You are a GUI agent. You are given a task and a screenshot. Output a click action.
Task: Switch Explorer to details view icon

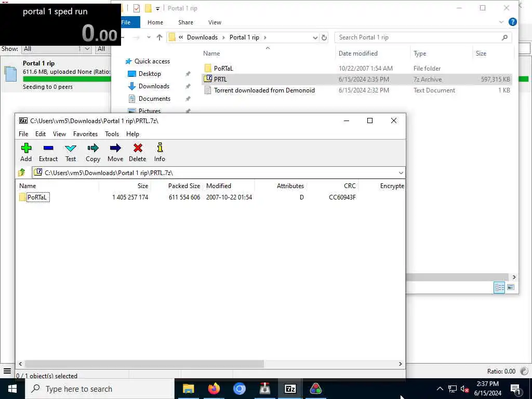click(499, 288)
